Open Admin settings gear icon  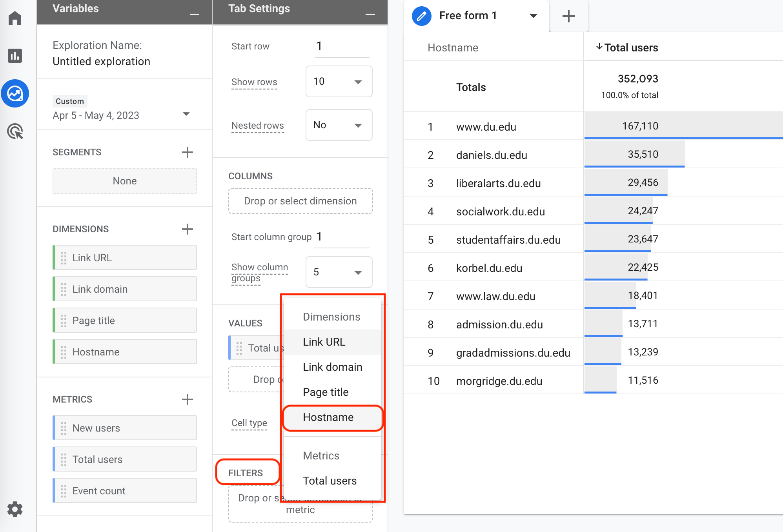(x=15, y=509)
